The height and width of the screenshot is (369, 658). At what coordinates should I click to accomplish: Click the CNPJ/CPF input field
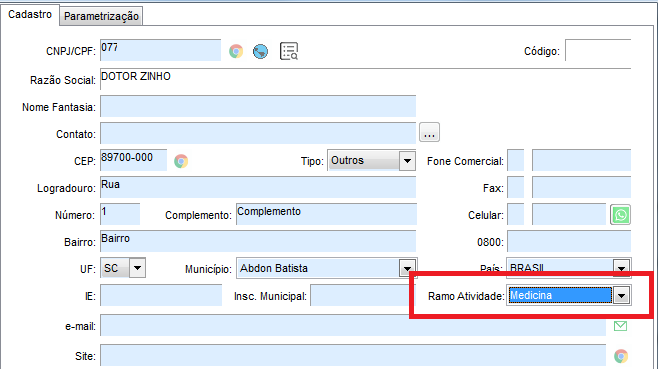tap(160, 50)
